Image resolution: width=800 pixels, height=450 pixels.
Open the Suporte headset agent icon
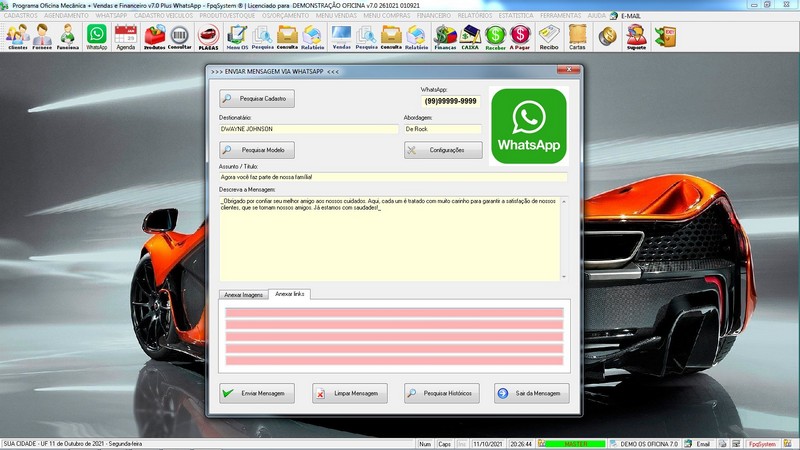point(636,37)
